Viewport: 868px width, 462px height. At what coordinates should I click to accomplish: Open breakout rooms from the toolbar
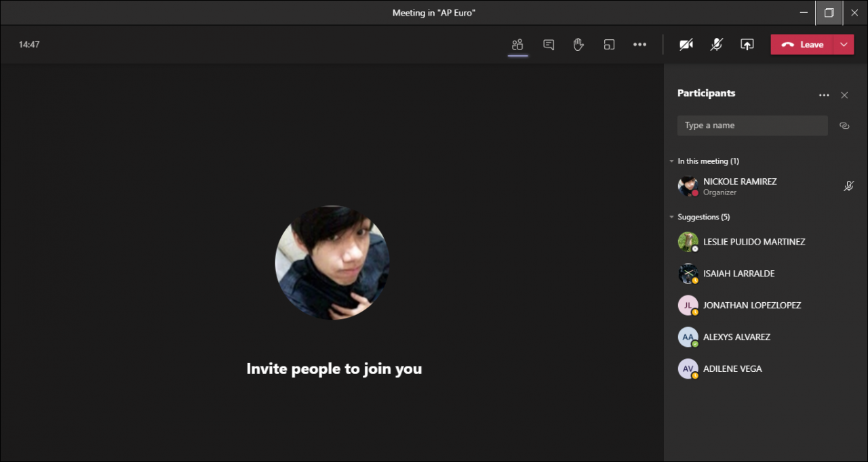point(609,45)
